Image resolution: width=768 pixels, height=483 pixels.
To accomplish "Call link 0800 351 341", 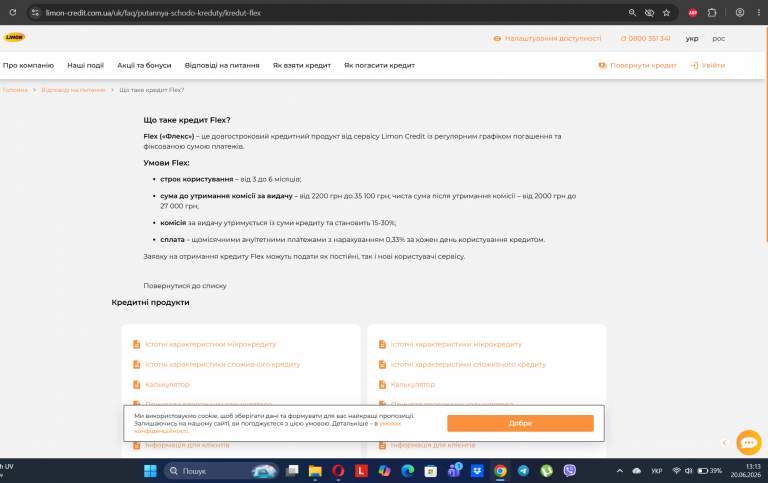I will (x=646, y=39).
